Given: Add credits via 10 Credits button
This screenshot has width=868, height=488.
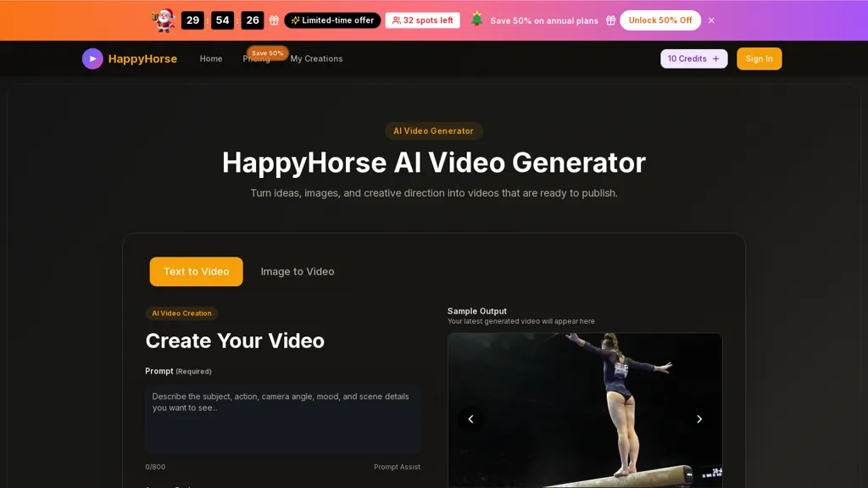Looking at the screenshot, I should pos(693,58).
